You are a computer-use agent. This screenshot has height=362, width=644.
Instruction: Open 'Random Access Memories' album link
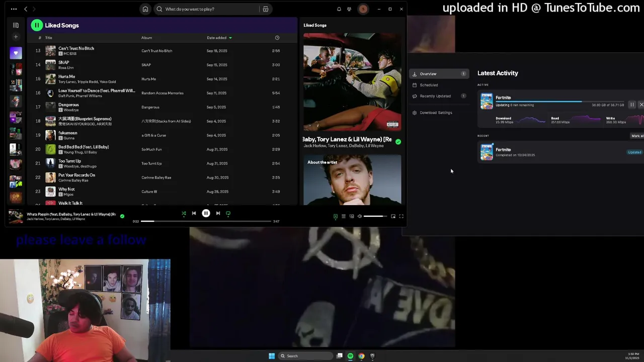163,93
